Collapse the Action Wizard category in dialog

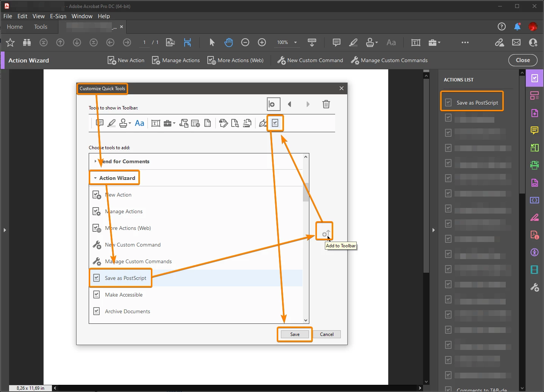coord(96,178)
